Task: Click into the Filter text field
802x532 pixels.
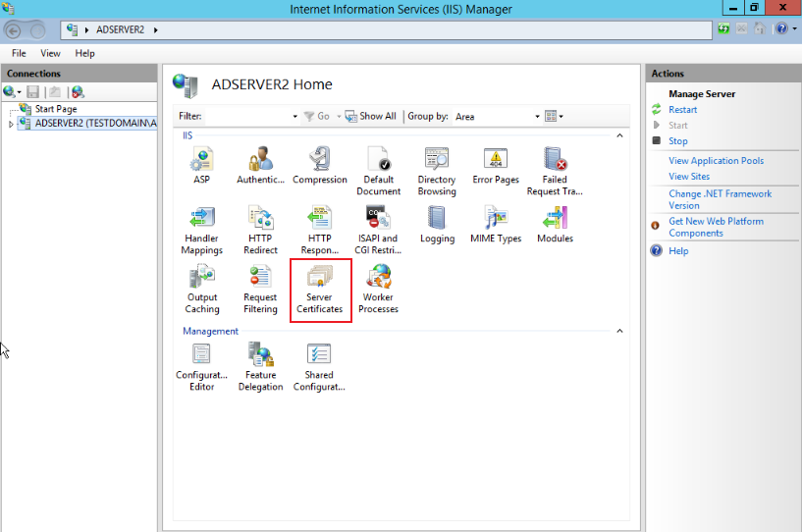Action: point(248,117)
